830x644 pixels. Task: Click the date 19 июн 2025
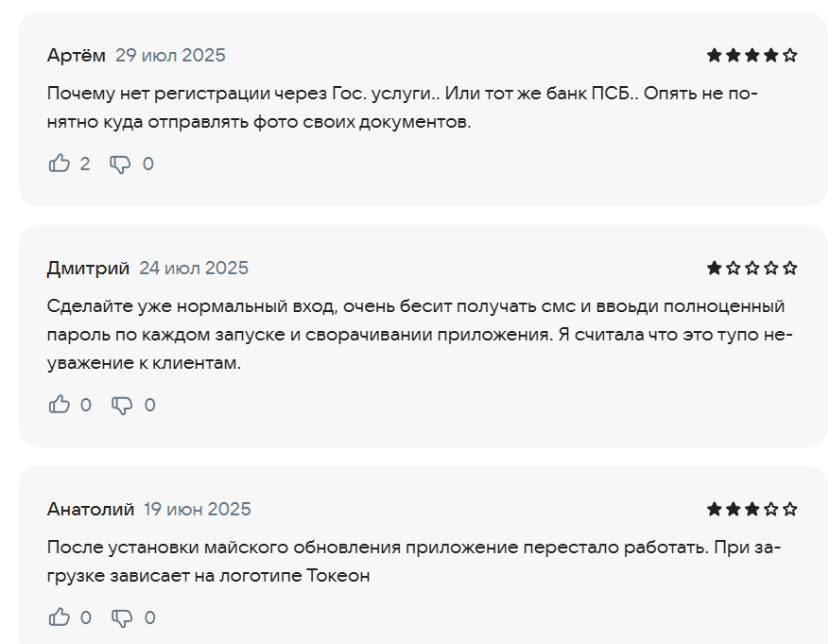point(198,509)
